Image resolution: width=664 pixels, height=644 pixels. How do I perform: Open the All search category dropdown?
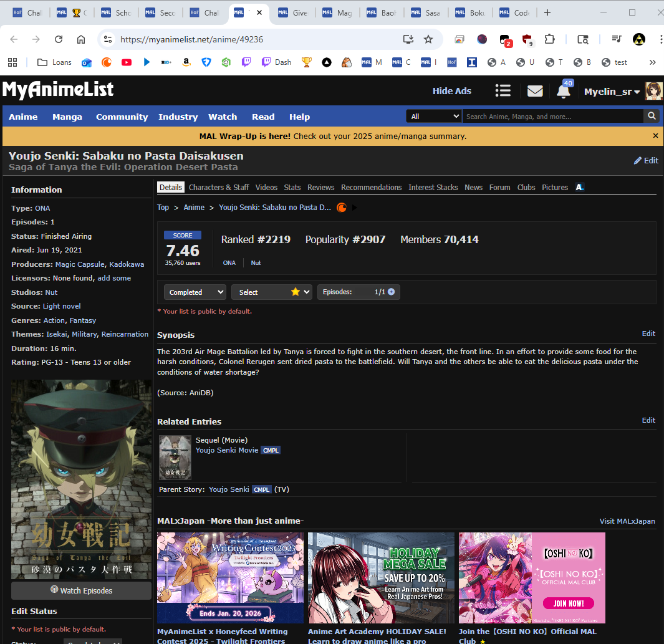(x=434, y=116)
